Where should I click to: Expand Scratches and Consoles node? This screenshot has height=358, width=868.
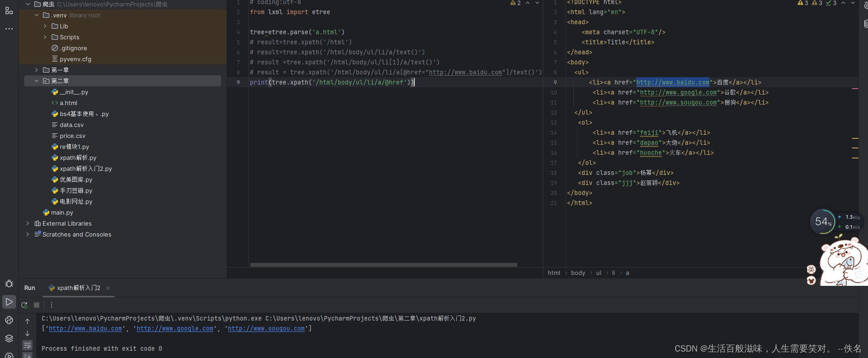point(28,234)
